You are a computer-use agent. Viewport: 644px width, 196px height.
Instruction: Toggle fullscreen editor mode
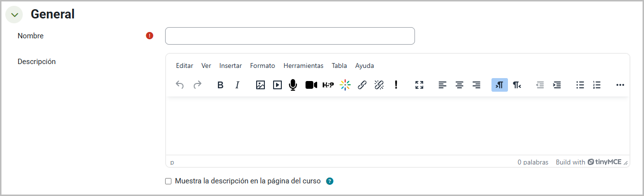coord(419,85)
